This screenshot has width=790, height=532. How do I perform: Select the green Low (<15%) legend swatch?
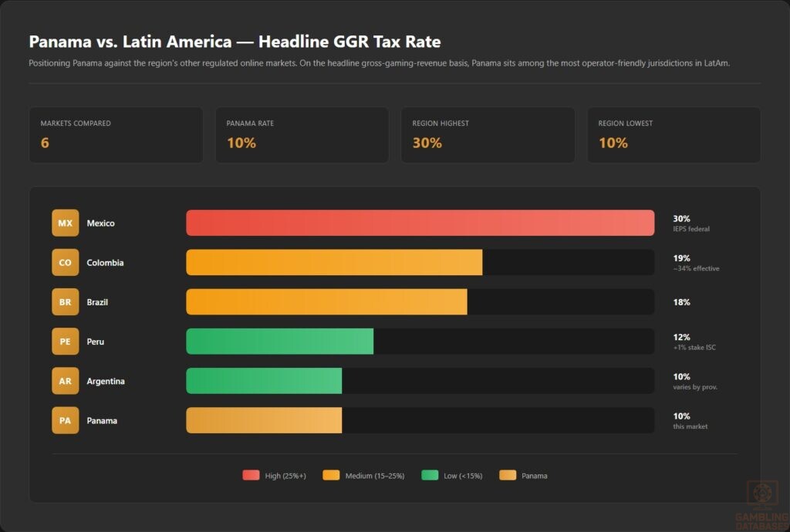pyautogui.click(x=430, y=475)
